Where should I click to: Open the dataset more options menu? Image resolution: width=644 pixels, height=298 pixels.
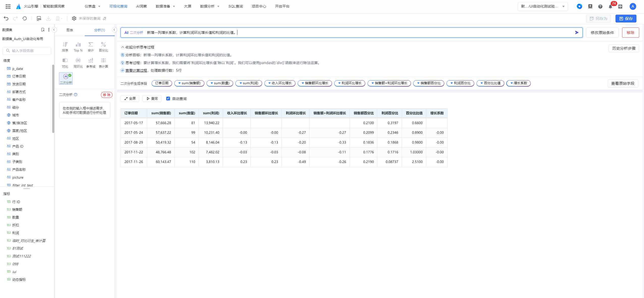[x=49, y=30]
